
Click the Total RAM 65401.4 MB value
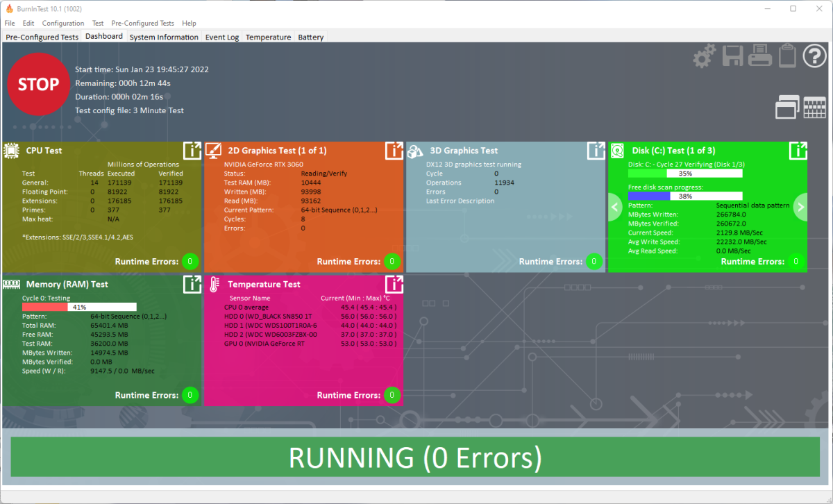[x=109, y=325]
